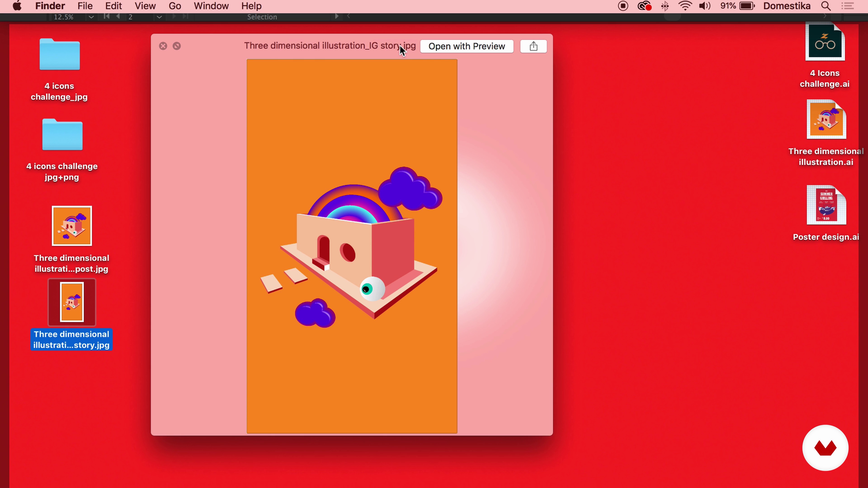The image size is (868, 488).
Task: Click the Wi-Fi status icon
Action: 685,6
